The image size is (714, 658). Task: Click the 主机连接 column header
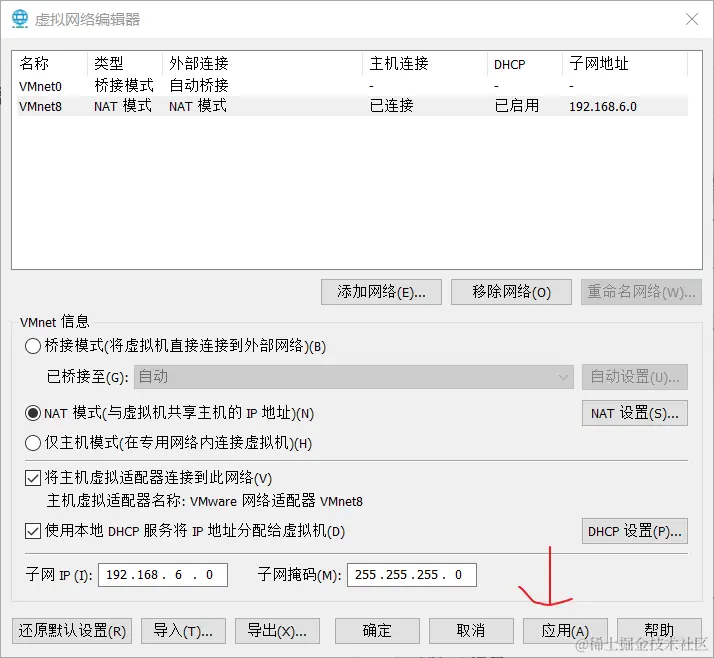tap(399, 63)
